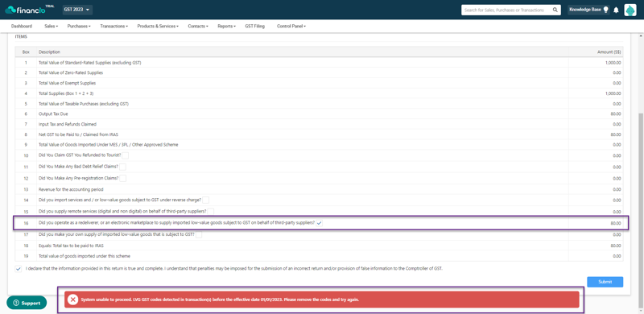
Task: Open the user profile avatar
Action: point(630,10)
